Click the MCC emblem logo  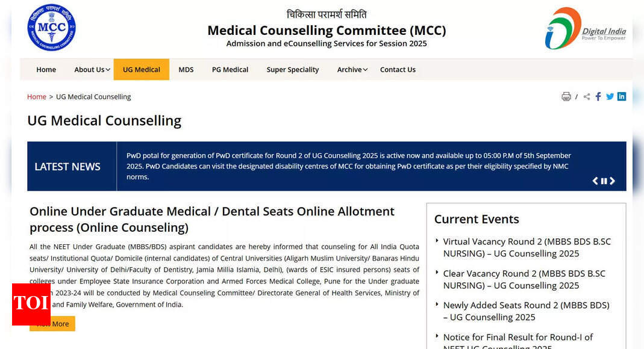click(51, 27)
